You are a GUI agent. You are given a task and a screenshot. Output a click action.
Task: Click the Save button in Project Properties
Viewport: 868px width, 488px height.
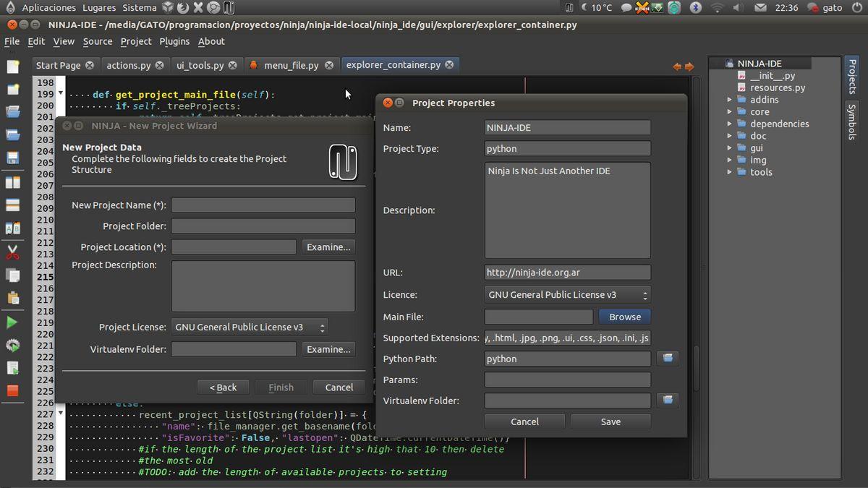pyautogui.click(x=610, y=421)
